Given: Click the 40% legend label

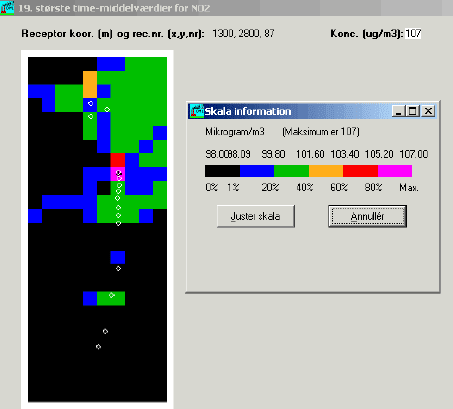Looking at the screenshot, I should click(x=305, y=187).
